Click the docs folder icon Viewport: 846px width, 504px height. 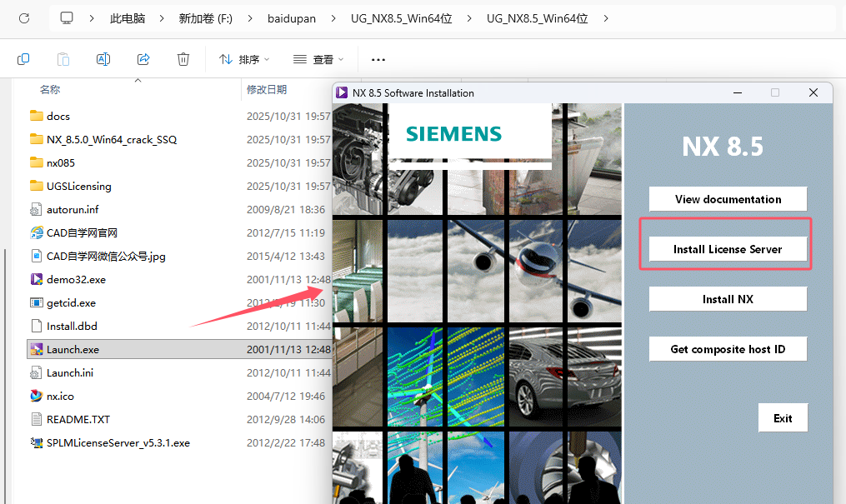(x=37, y=116)
